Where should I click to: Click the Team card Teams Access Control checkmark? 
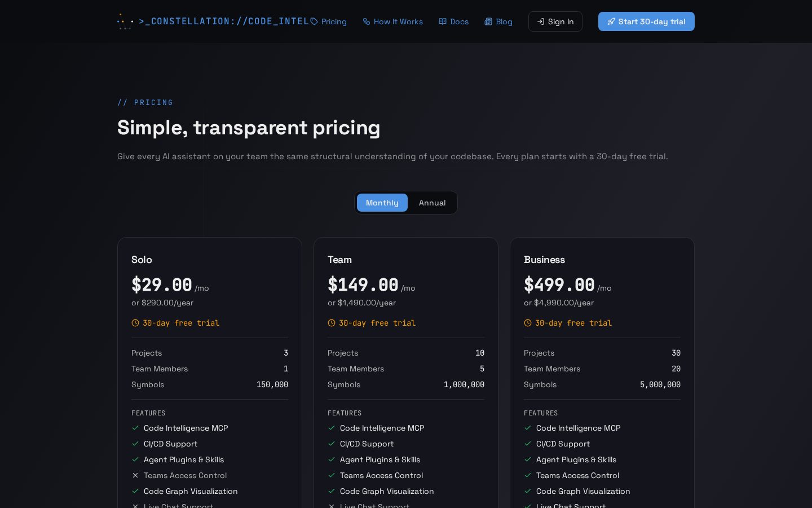[x=332, y=475]
